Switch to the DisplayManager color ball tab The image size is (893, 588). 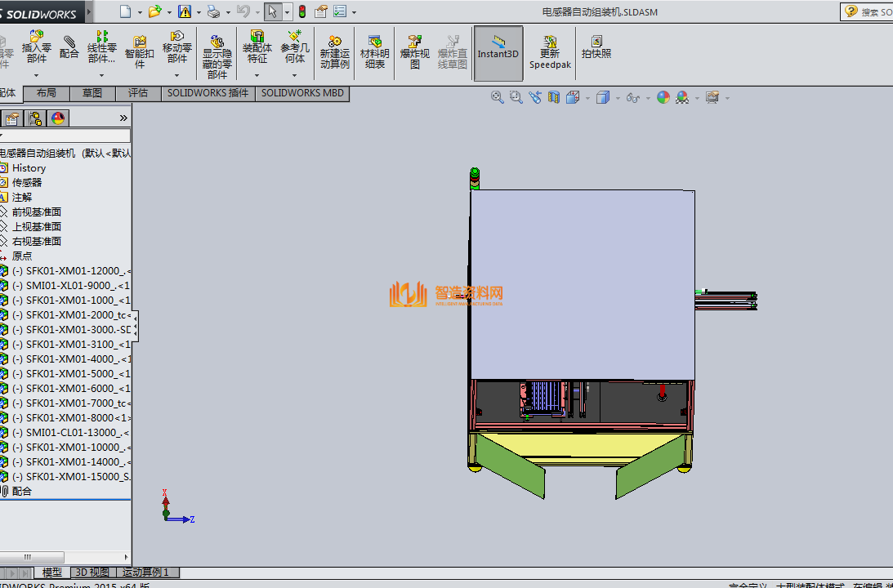pos(57,118)
